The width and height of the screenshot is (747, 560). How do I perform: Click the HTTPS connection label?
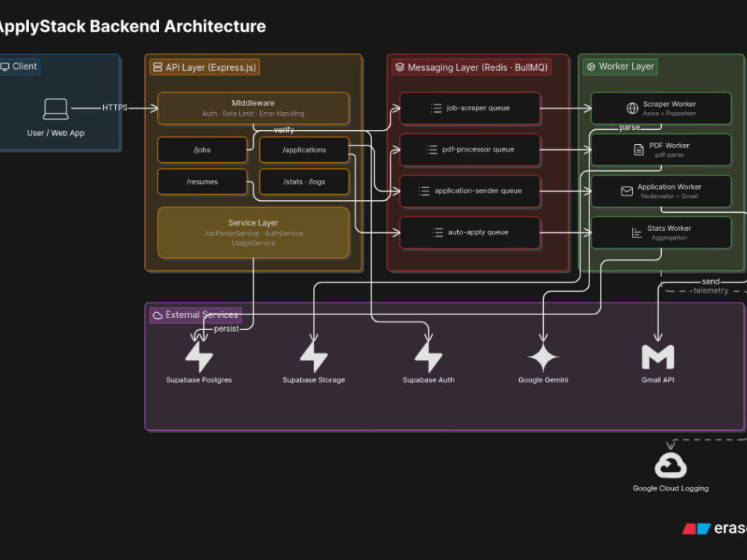[x=115, y=108]
